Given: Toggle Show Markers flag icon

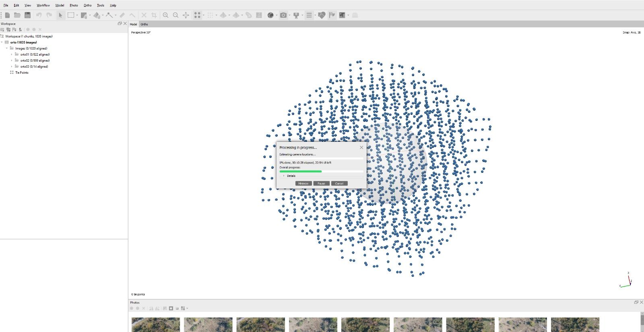Looking at the screenshot, I should (x=332, y=15).
